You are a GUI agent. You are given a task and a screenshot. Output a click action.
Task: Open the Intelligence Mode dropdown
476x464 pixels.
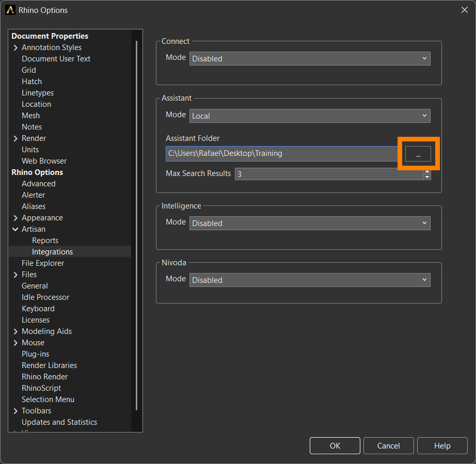tap(309, 223)
